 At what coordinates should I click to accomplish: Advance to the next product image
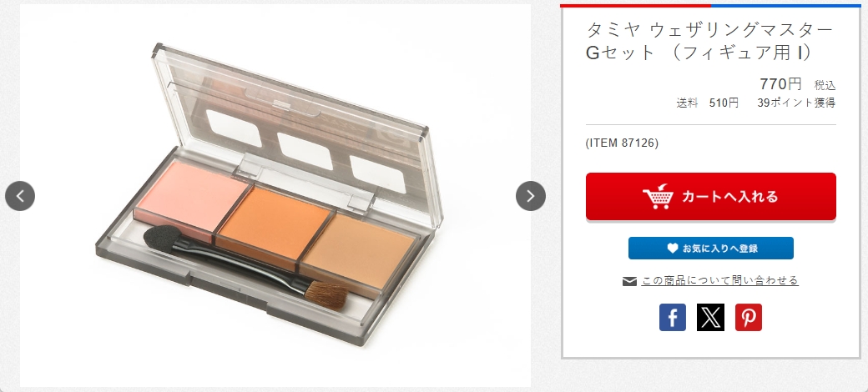pos(530,196)
